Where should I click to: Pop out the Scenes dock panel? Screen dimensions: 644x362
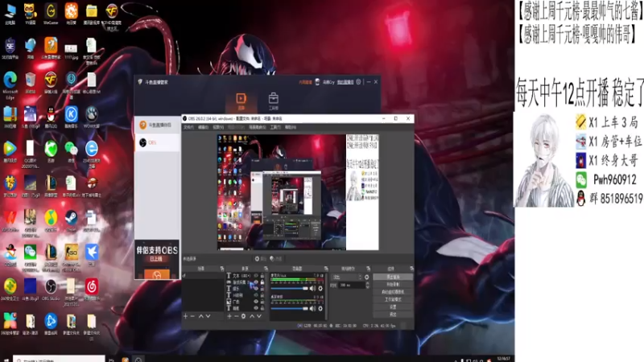[222, 269]
